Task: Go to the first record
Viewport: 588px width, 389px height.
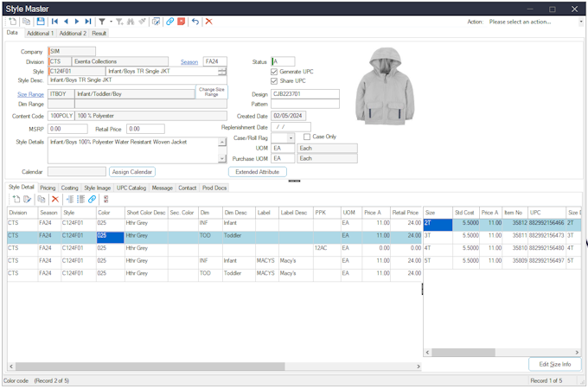Action: [54, 22]
